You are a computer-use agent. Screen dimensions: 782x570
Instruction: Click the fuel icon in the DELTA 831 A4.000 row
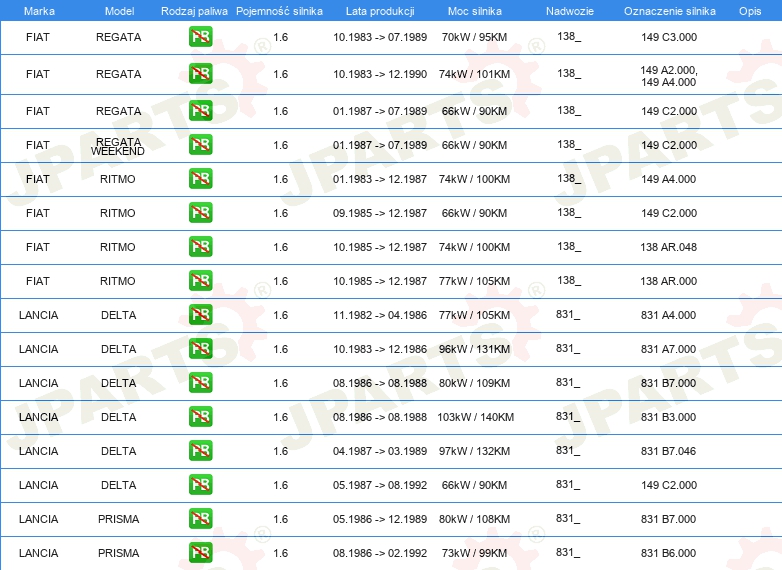click(200, 315)
